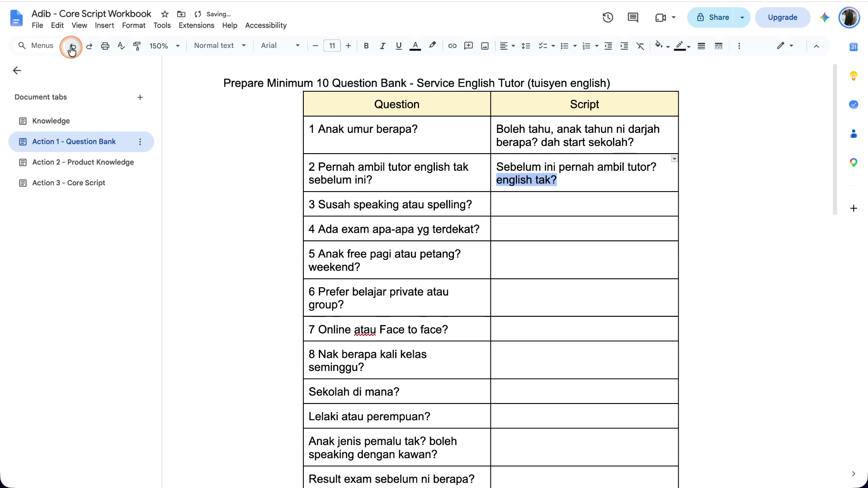This screenshot has width=868, height=488.
Task: Open the text color picker
Action: pyautogui.click(x=415, y=46)
